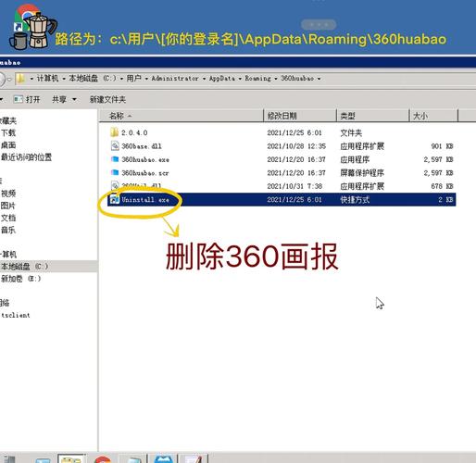Screen dimensions: 476x463
Task: Click the Chrome desktop shortcut icon
Action: click(27, 18)
